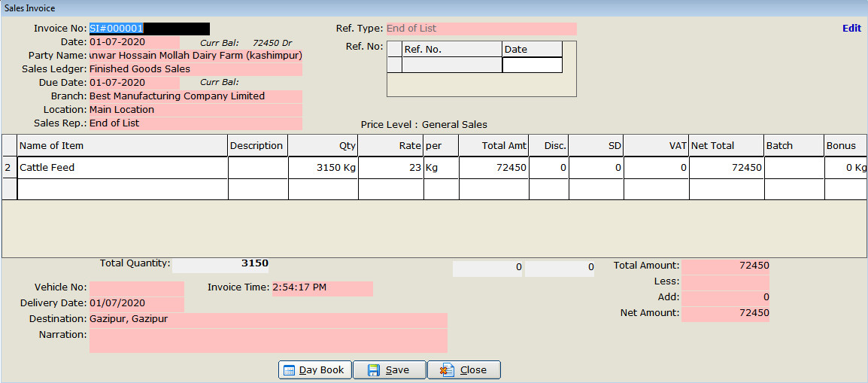Click the Ref. No. grid cell

[452, 65]
